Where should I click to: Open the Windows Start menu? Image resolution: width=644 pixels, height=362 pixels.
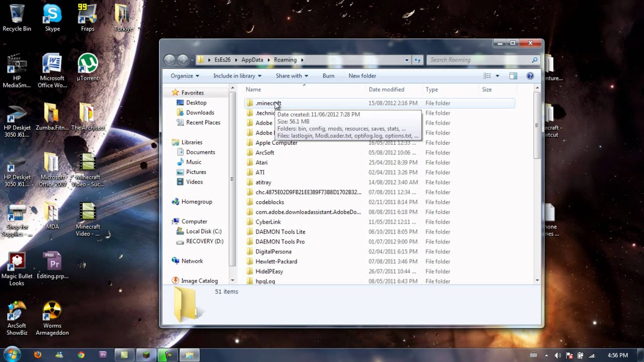[12, 354]
